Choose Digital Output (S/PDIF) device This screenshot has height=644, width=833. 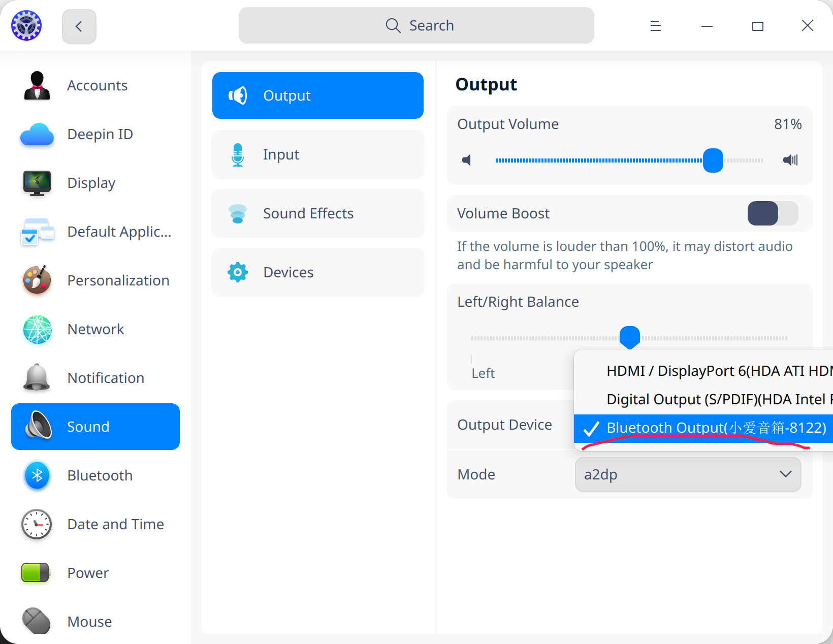711,399
